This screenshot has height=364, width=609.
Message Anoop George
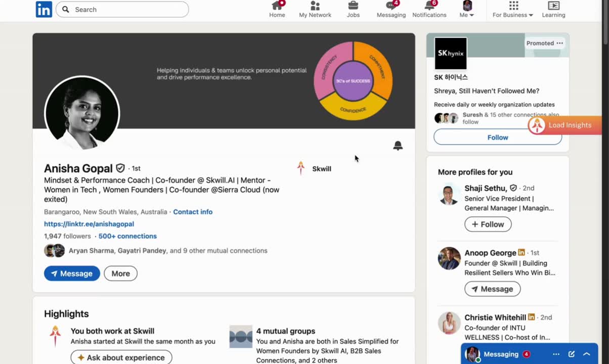pyautogui.click(x=493, y=289)
